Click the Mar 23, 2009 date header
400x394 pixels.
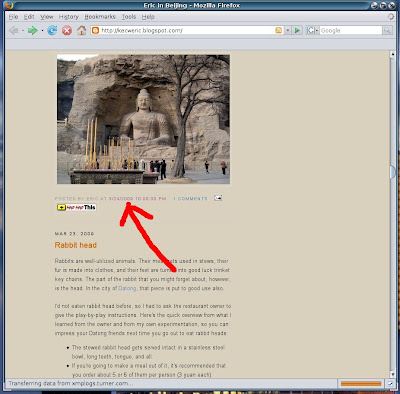pos(74,234)
